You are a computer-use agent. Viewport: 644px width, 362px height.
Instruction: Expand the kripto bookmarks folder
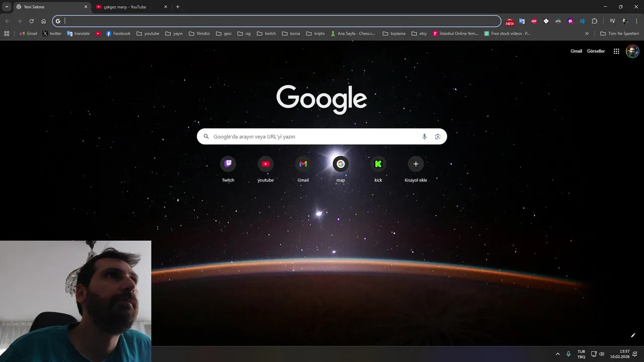[x=315, y=34]
